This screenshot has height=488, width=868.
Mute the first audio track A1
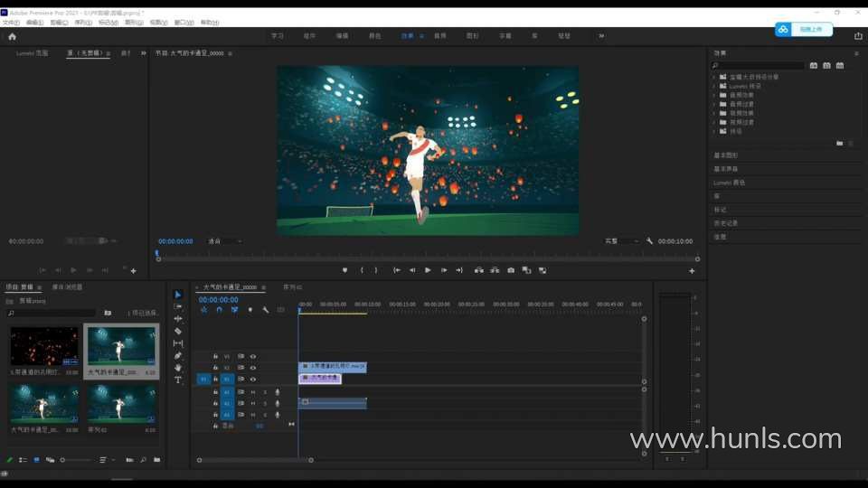pyautogui.click(x=253, y=391)
